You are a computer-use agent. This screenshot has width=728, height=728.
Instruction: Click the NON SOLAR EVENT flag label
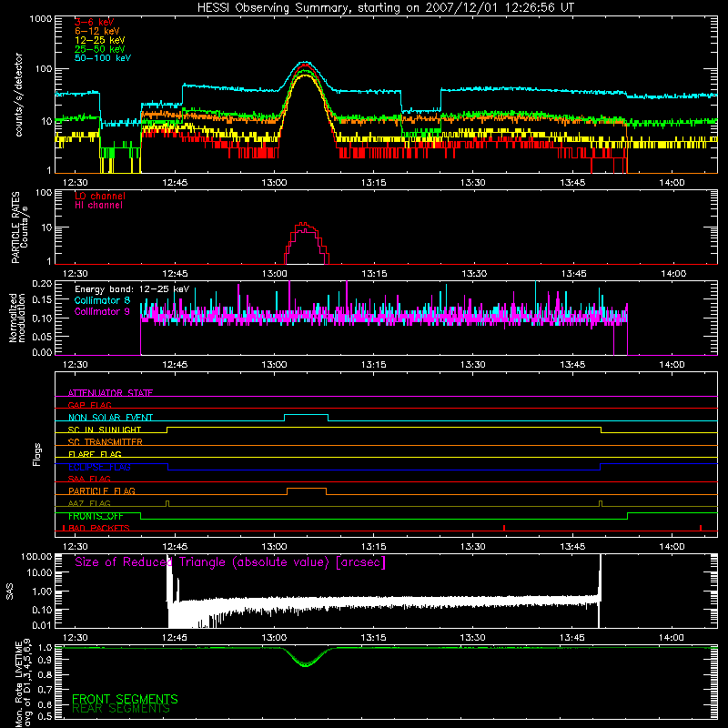click(110, 418)
